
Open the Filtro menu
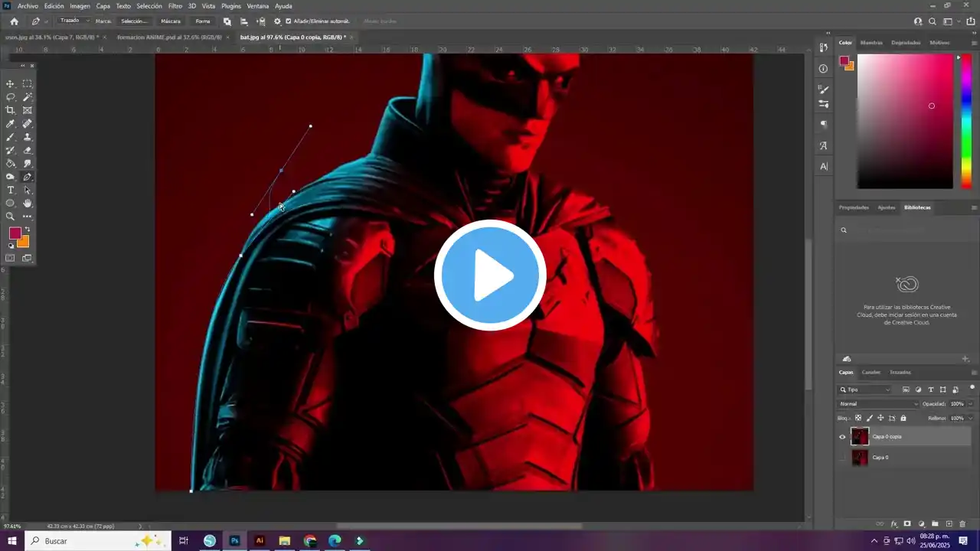point(175,5)
